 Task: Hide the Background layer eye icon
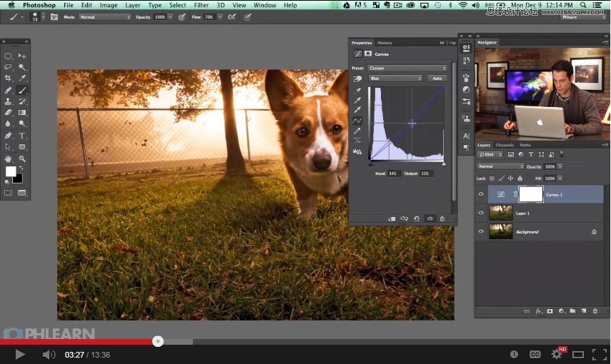coord(481,231)
